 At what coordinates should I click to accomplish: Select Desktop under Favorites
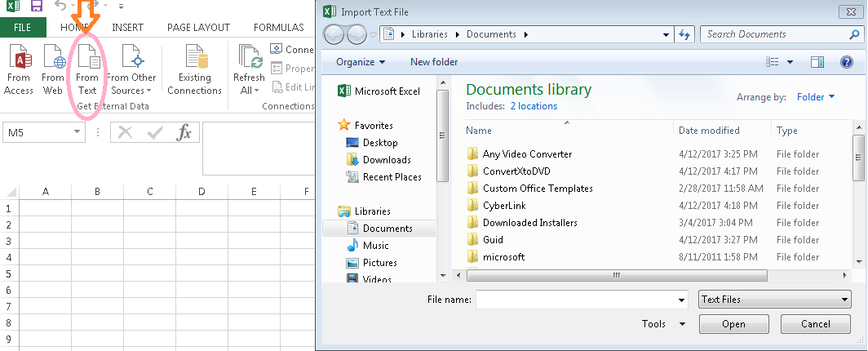pyautogui.click(x=372, y=142)
